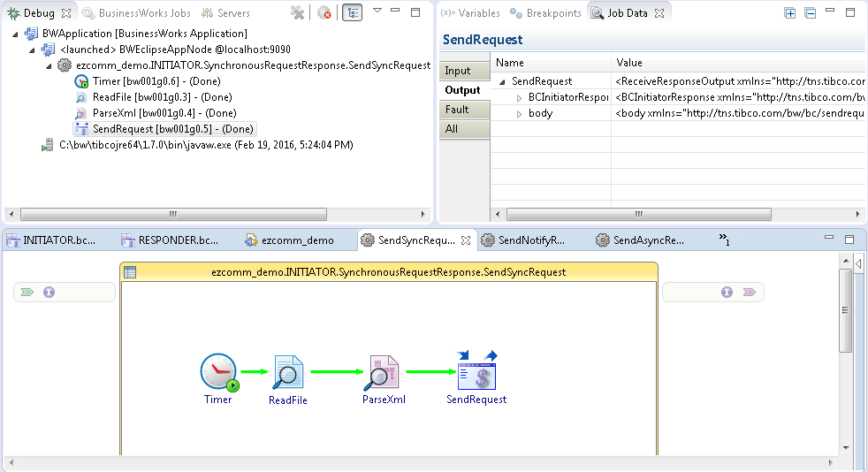Open the Variables view tab
This screenshot has height=472, width=868.
point(471,12)
